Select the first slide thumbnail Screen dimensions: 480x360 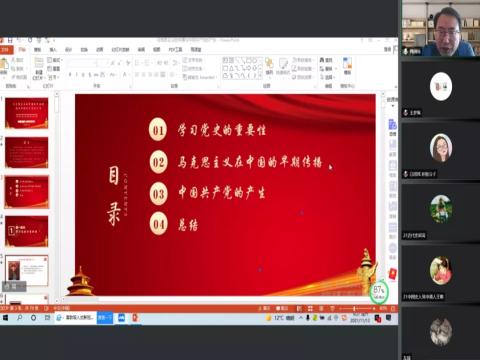[27, 113]
